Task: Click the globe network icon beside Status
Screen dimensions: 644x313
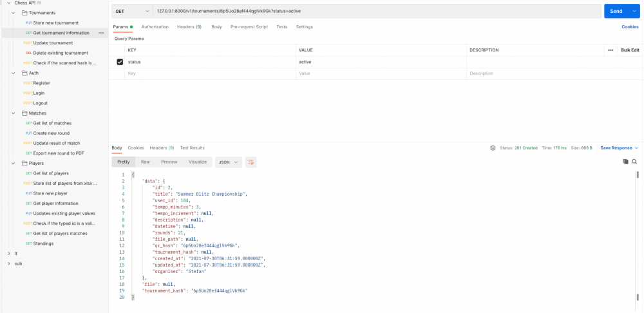Action: [493, 148]
